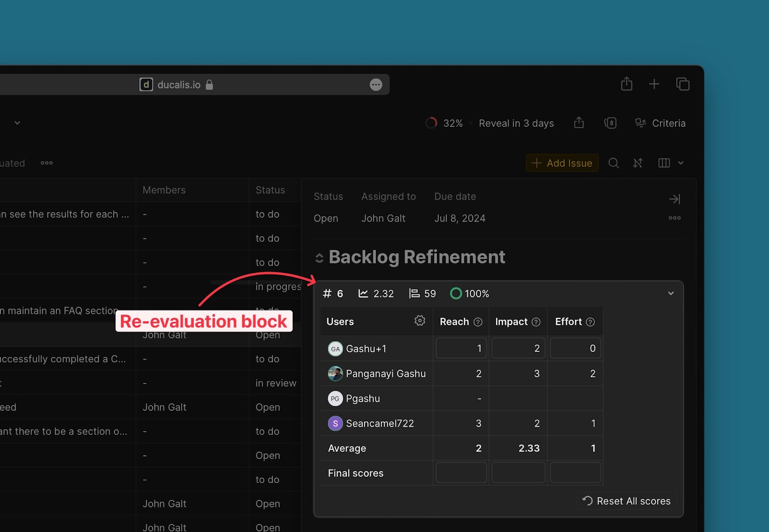Click the Effort help question mark
This screenshot has width=769, height=532.
(x=591, y=322)
